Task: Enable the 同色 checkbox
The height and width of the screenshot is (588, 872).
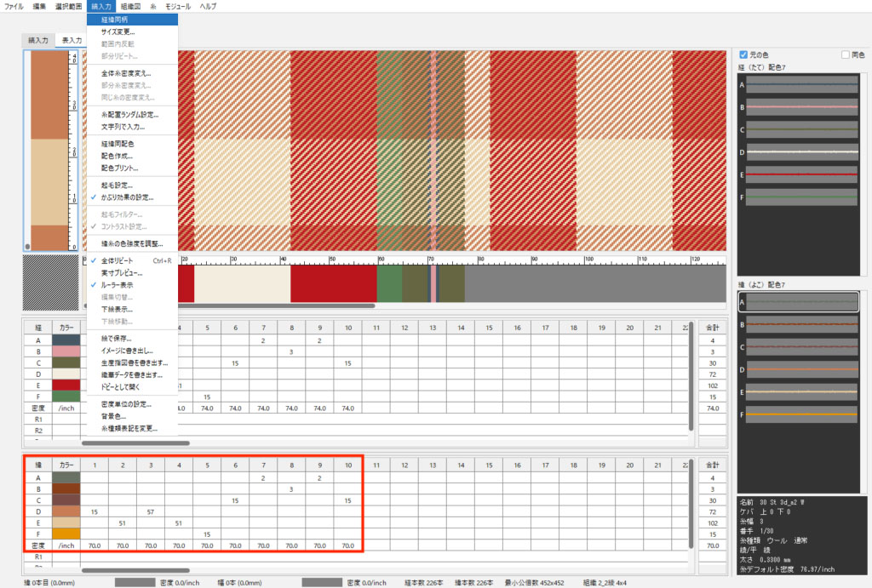Action: pos(846,55)
